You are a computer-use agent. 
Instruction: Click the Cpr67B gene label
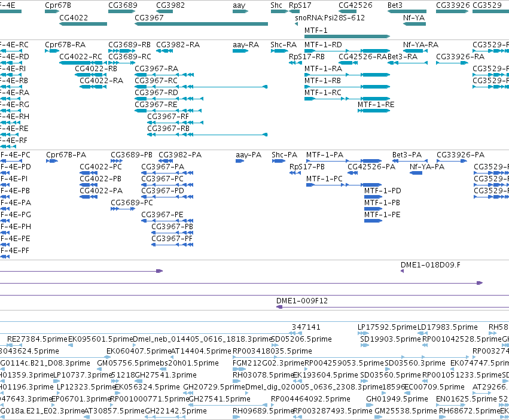tap(58, 5)
